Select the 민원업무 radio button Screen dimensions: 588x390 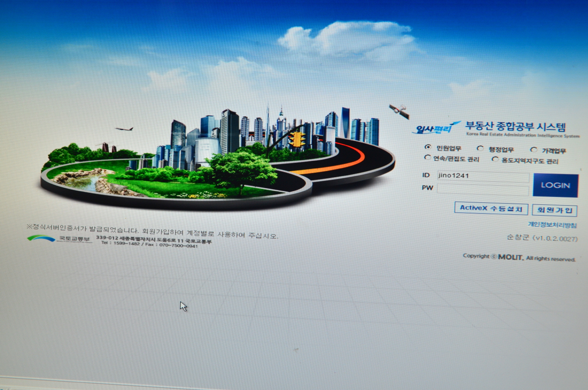click(x=428, y=147)
